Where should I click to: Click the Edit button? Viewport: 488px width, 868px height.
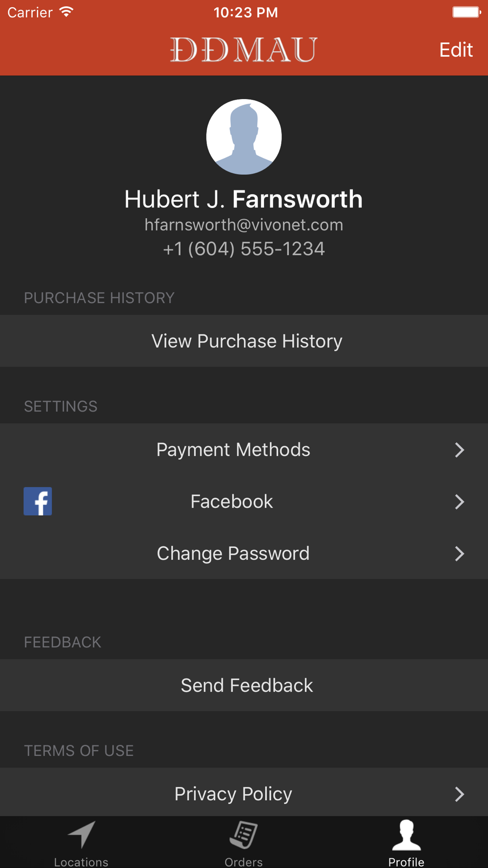(x=456, y=50)
